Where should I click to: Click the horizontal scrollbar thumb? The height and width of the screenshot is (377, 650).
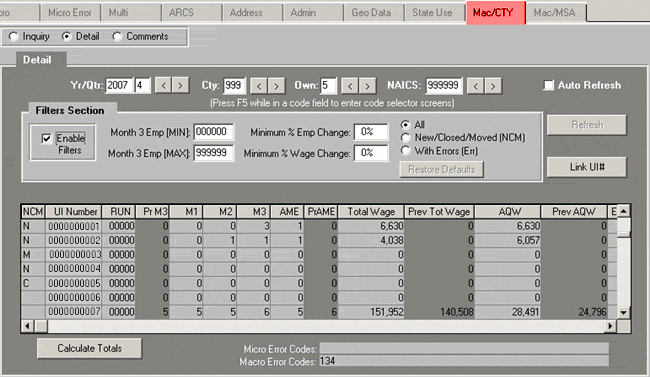[x=41, y=326]
